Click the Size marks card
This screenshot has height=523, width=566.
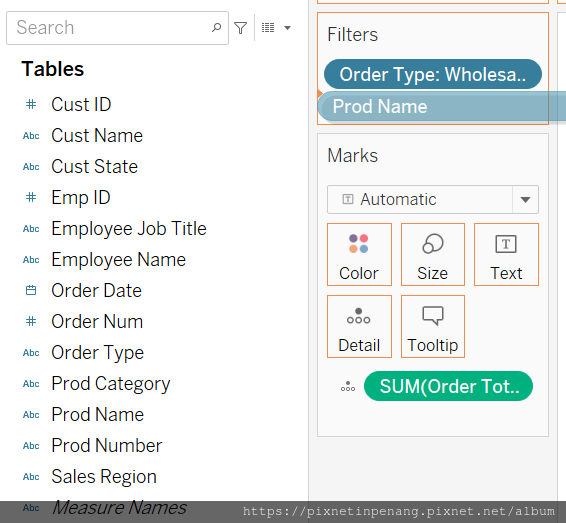(433, 254)
